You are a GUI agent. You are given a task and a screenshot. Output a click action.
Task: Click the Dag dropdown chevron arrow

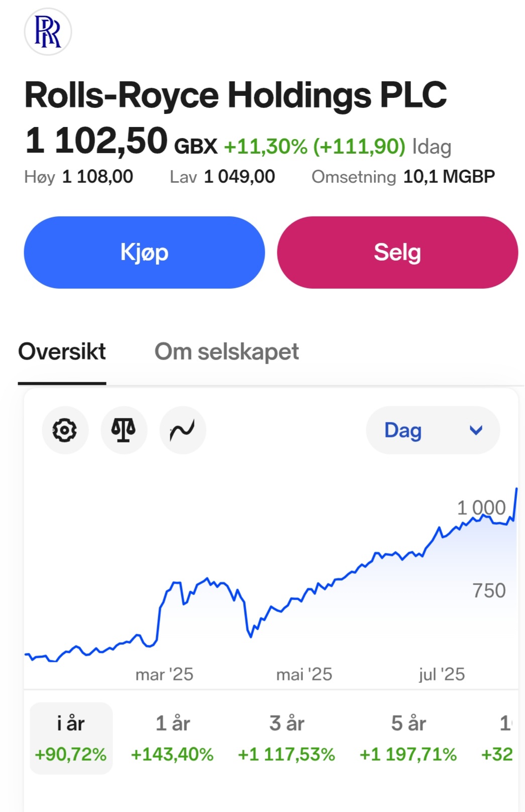(x=476, y=430)
